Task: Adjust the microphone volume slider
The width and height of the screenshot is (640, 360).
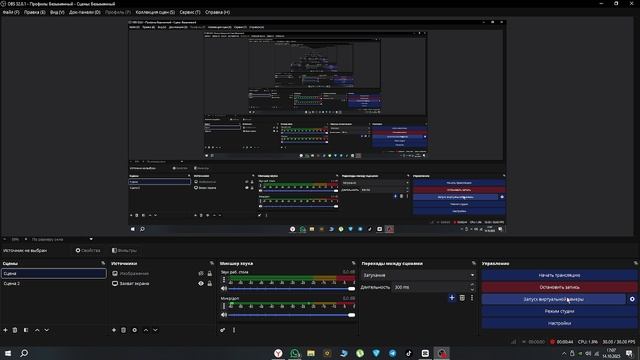Action: coord(291,315)
